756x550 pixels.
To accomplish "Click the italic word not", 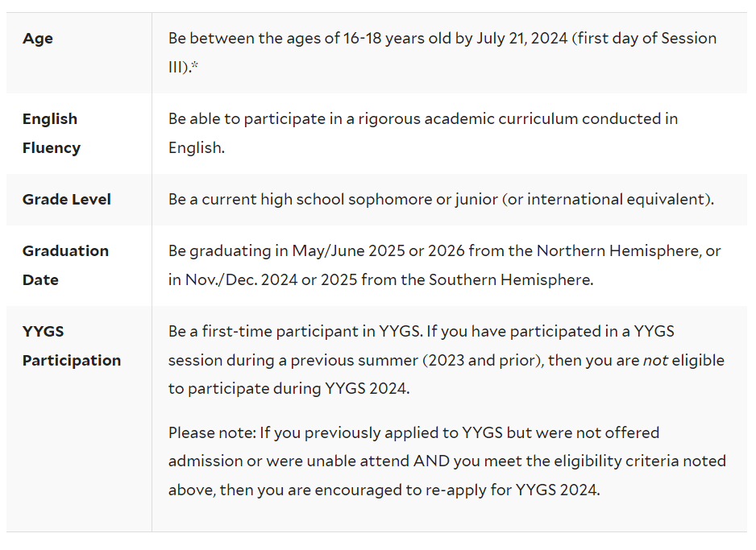I will (x=655, y=360).
